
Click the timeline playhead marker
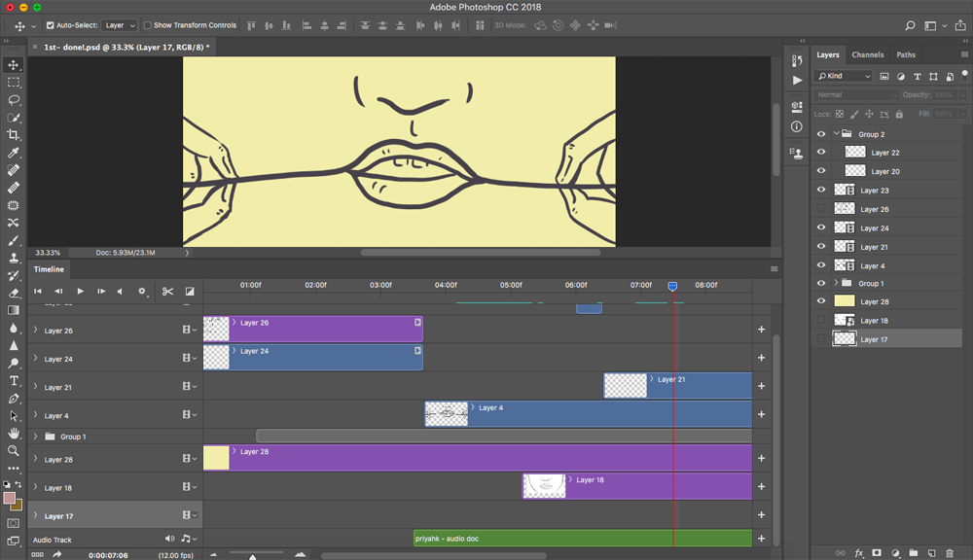pos(672,286)
